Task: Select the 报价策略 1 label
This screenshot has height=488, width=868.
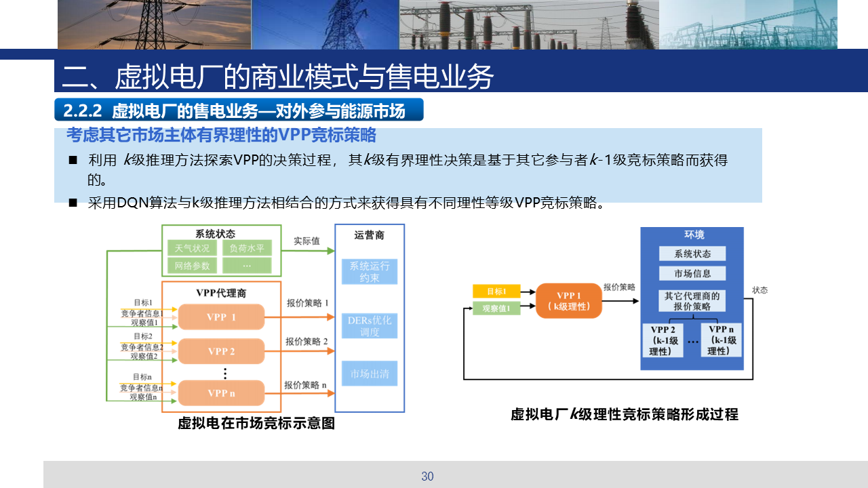Action: tap(307, 303)
